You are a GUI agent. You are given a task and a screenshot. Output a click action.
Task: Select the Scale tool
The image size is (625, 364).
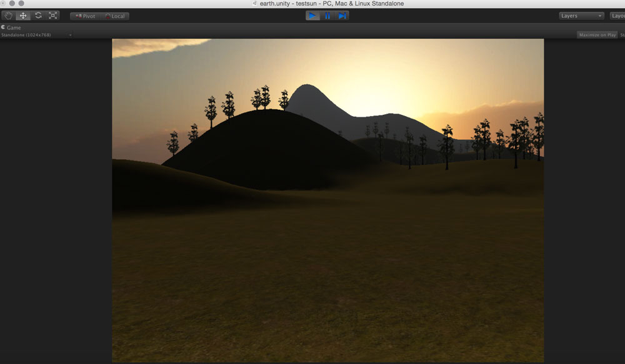52,16
